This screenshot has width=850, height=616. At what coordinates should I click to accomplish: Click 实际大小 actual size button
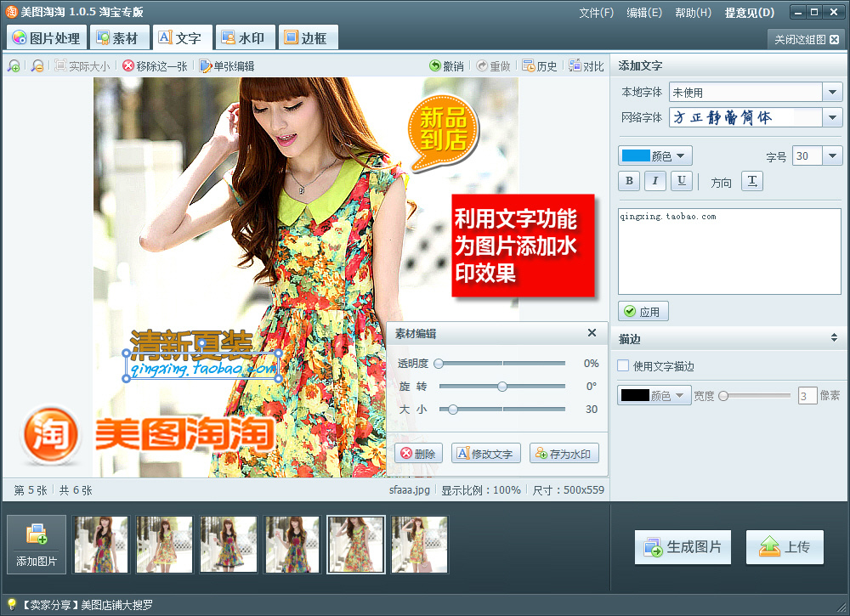(82, 66)
